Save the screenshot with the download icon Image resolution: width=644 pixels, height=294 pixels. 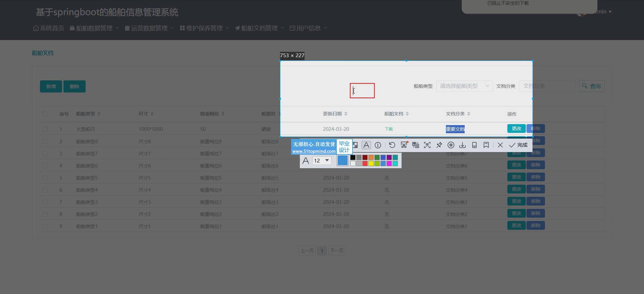462,145
